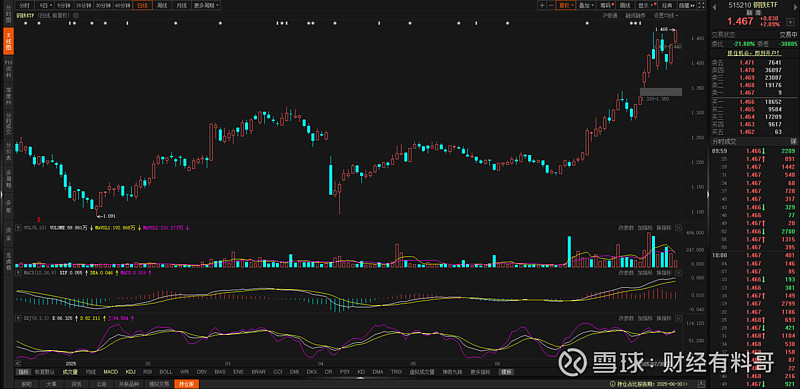Open 设置均线 moving average dropdown
Viewport: 800px width, 389px height.
[x=666, y=15]
